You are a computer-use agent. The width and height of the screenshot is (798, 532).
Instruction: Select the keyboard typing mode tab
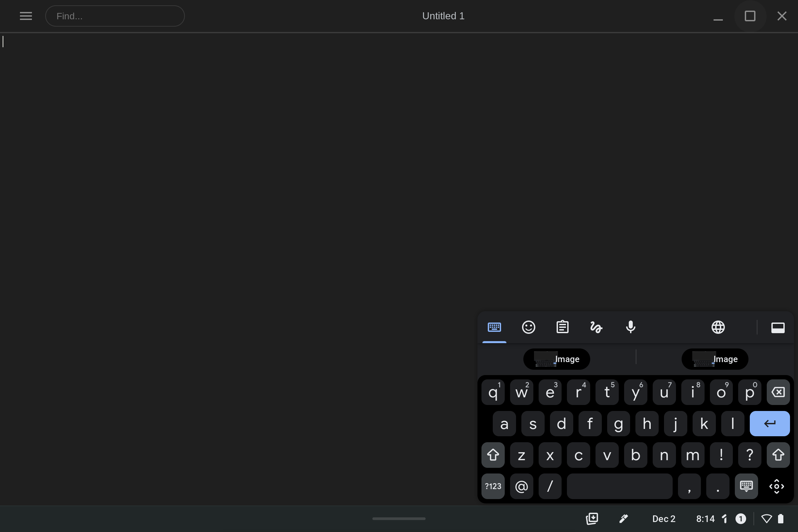(x=494, y=327)
